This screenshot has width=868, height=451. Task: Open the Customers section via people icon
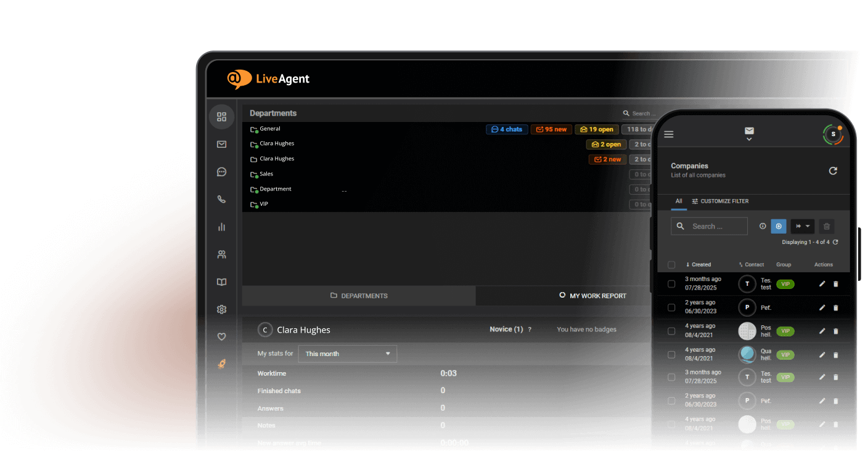tap(221, 253)
